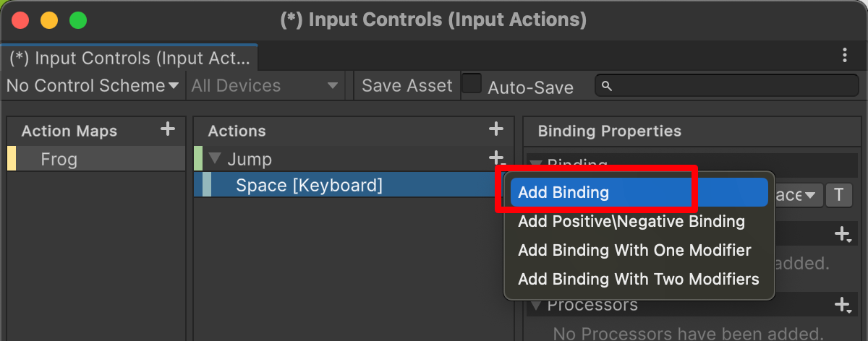Open the No Control Scheme dropdown
Image resolution: width=868 pixels, height=341 pixels.
(x=93, y=85)
